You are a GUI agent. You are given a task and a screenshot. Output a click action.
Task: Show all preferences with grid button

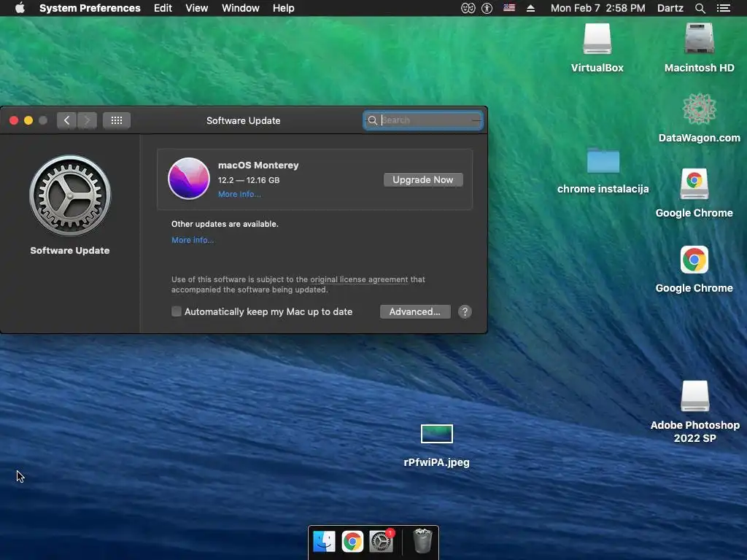point(117,120)
